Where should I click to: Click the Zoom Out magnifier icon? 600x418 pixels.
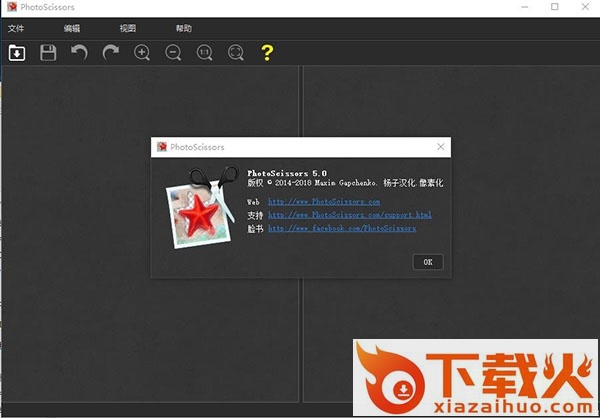pyautogui.click(x=173, y=52)
